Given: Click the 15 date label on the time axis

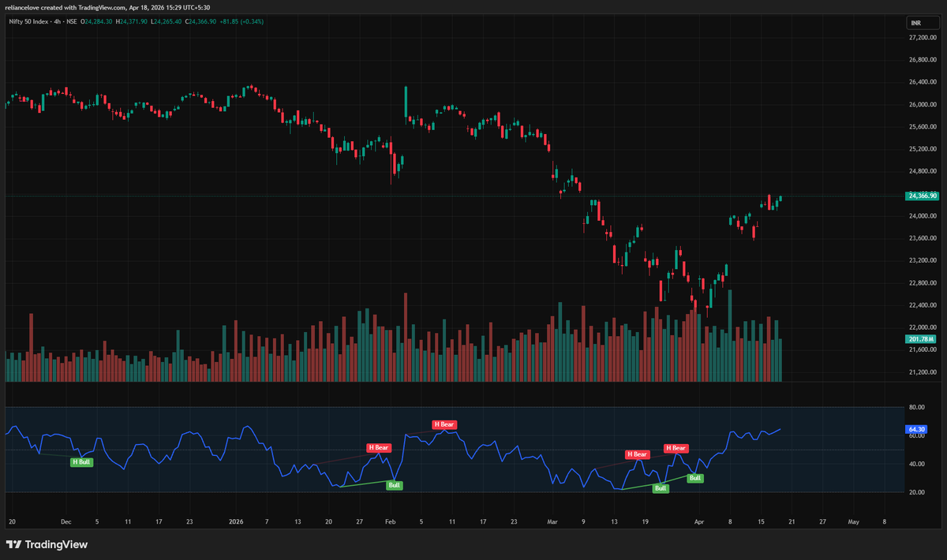Looking at the screenshot, I should coord(761,521).
